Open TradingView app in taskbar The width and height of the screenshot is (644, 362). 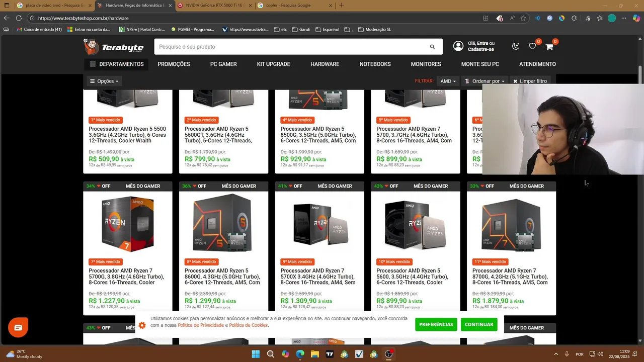tap(330, 354)
